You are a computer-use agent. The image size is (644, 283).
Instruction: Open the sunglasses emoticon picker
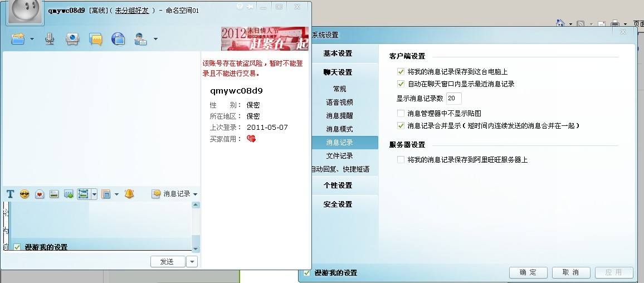tap(25, 194)
